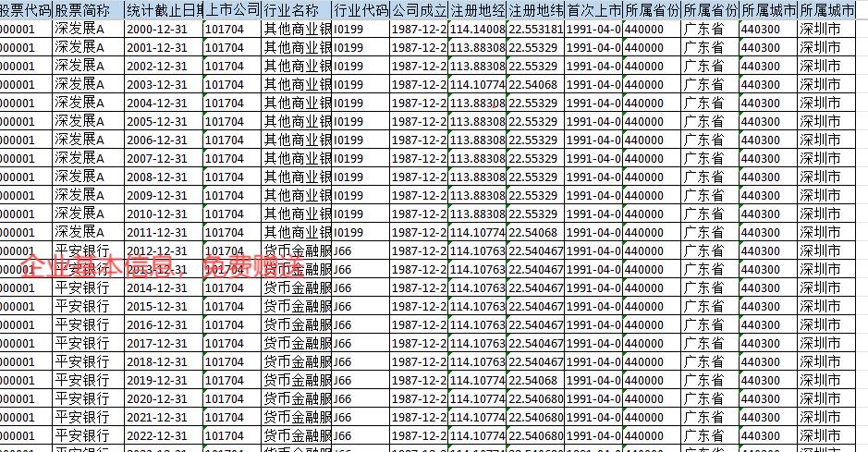Select the latitude cell 22.553181
868x452 pixels.
coord(535,30)
